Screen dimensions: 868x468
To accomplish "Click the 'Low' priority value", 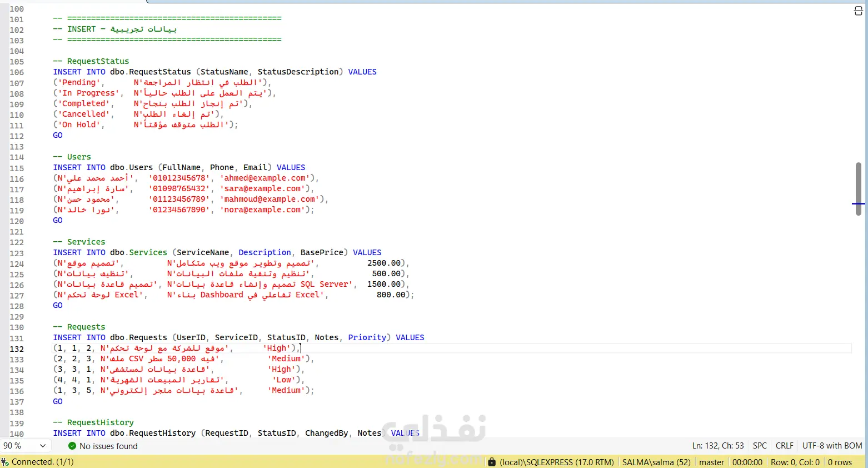I will [285, 380].
